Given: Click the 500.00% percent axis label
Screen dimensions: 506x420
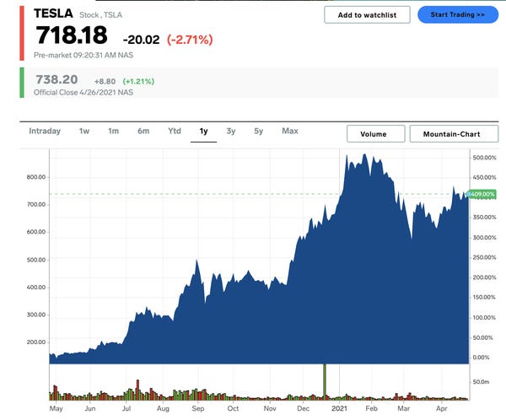Looking at the screenshot, I should (x=484, y=158).
